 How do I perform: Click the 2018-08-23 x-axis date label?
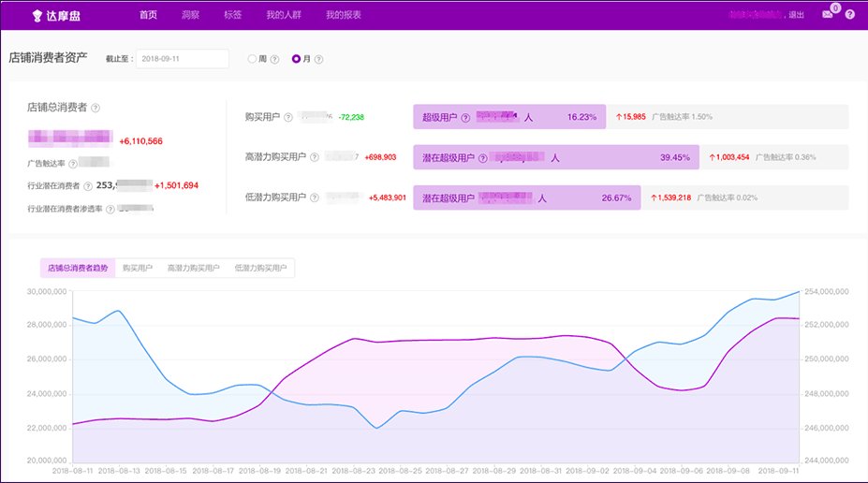[x=353, y=471]
